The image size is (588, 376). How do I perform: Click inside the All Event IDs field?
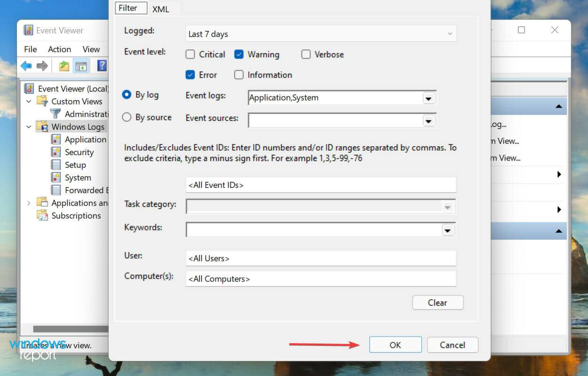point(321,185)
